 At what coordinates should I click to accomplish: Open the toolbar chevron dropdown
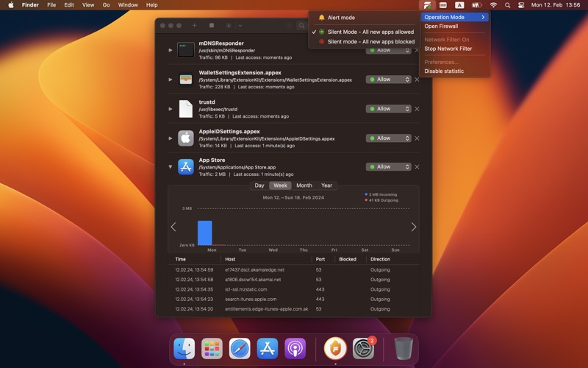coord(240,26)
